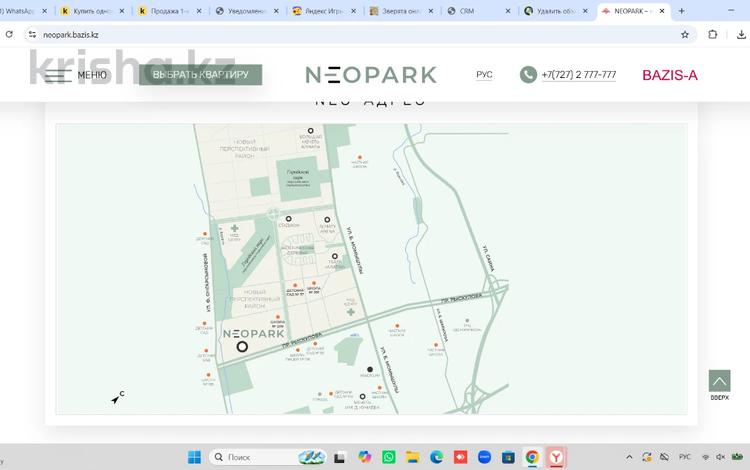The width and height of the screenshot is (750, 470).
Task: Open Zoom from the taskbar
Action: 484,457
